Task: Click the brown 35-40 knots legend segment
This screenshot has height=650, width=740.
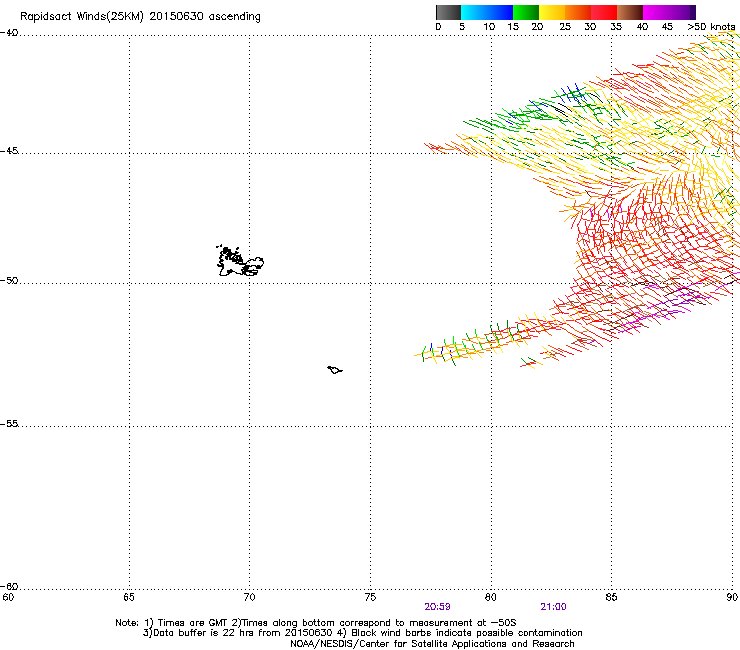Action: pos(630,12)
